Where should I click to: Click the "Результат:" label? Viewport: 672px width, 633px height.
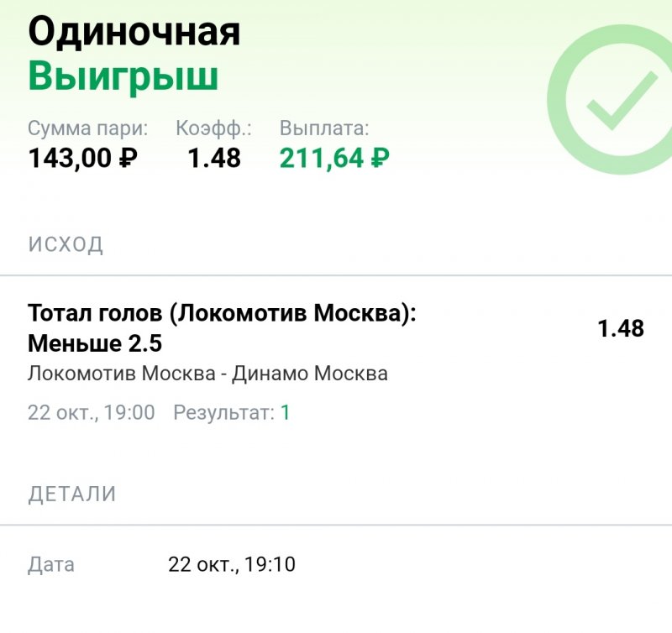(223, 413)
